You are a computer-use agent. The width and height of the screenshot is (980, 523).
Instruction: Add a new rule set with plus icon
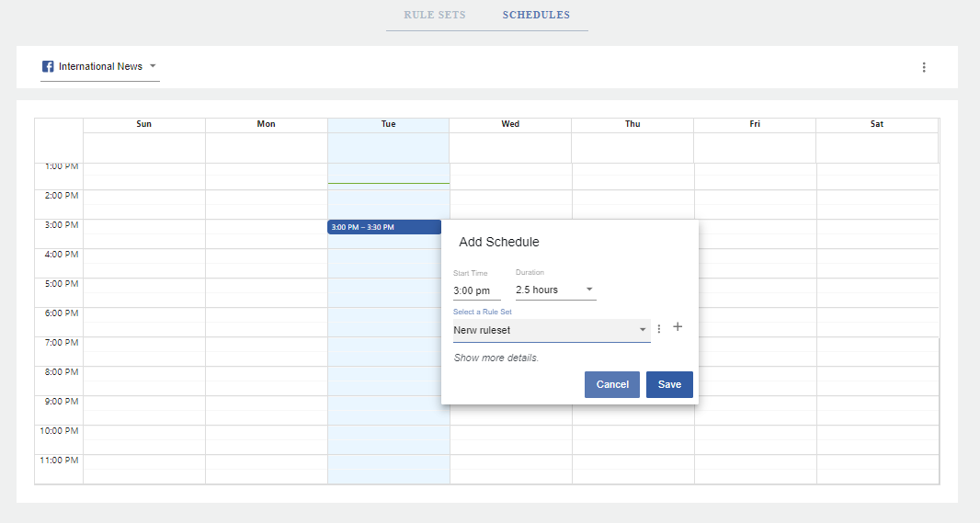click(678, 327)
